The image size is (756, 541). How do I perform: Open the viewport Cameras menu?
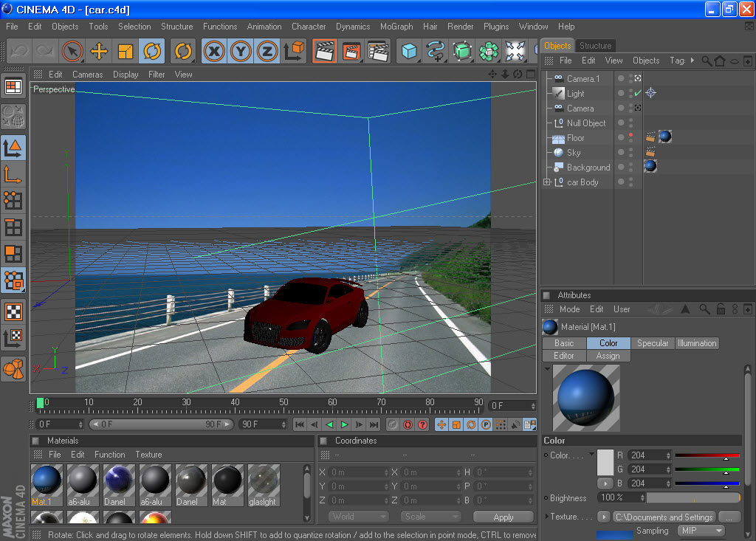pyautogui.click(x=87, y=75)
